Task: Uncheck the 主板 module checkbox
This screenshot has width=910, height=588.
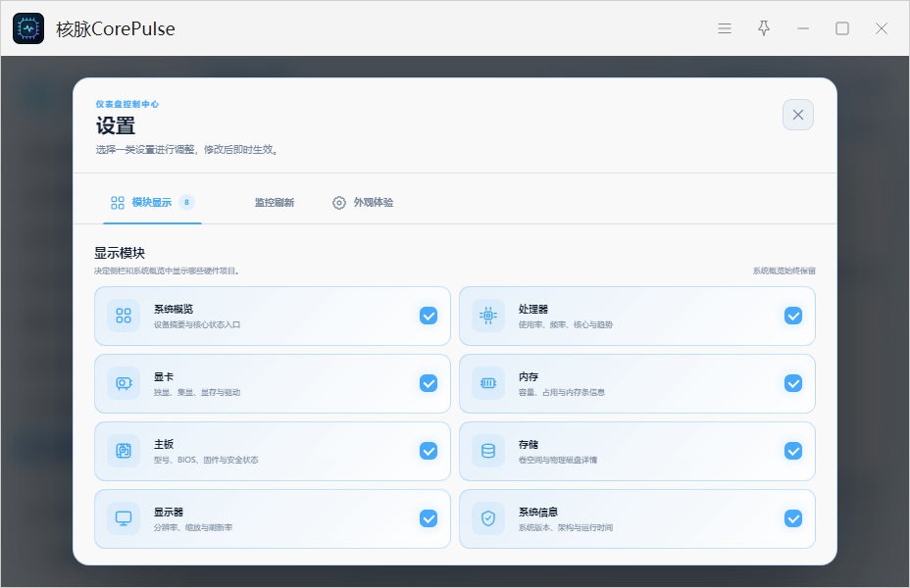Action: (x=429, y=451)
